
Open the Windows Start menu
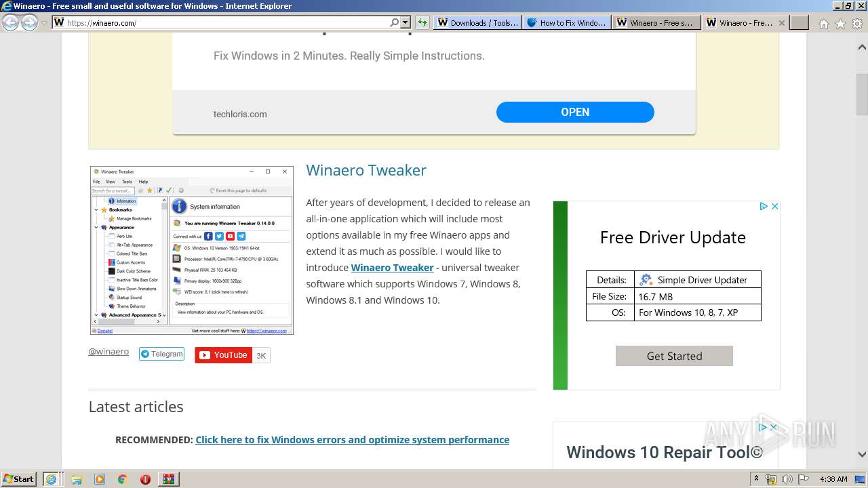tap(18, 479)
